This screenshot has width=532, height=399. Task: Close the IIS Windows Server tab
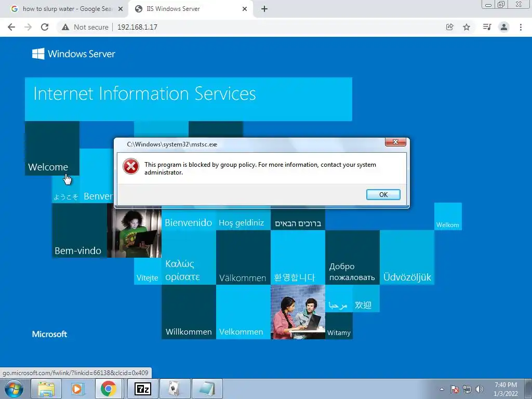[245, 9]
